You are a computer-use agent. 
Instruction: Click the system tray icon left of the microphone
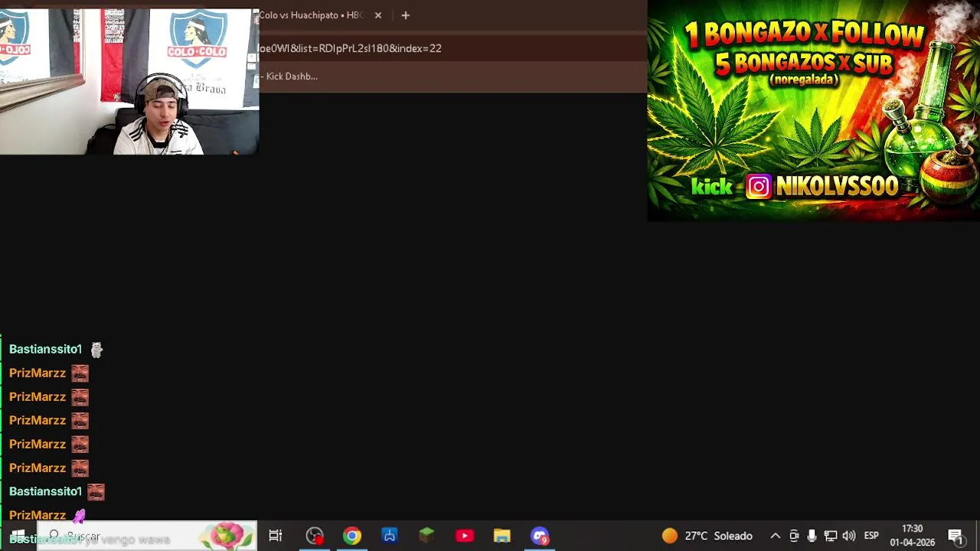(x=794, y=536)
